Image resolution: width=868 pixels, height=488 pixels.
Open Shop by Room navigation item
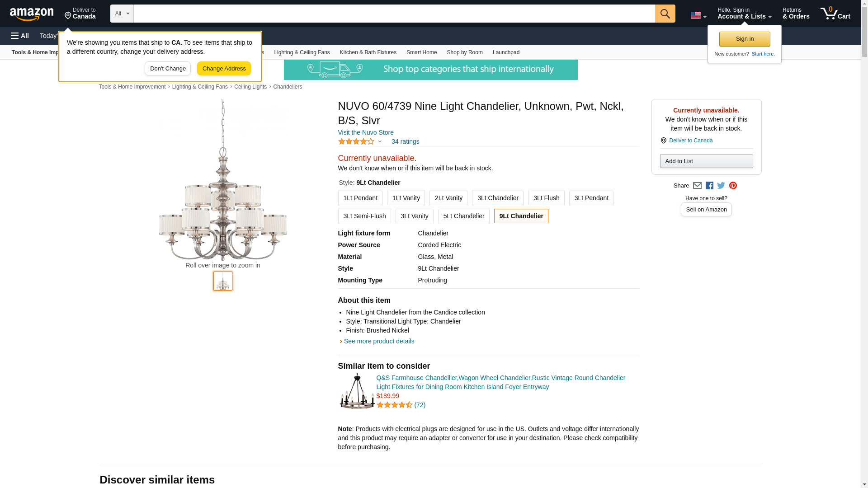pyautogui.click(x=464, y=52)
